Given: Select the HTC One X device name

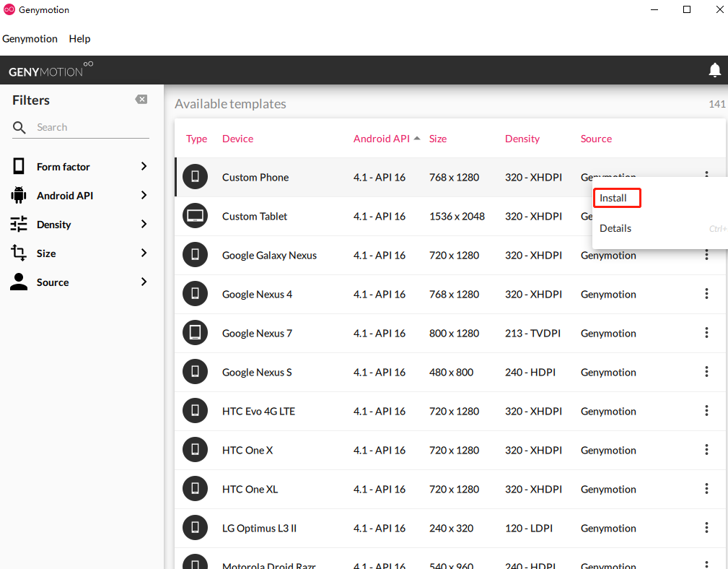Looking at the screenshot, I should [247, 450].
